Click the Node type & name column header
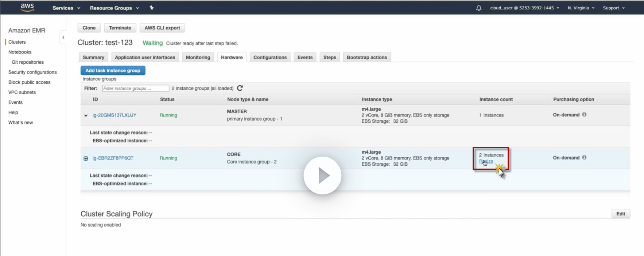 [248, 99]
